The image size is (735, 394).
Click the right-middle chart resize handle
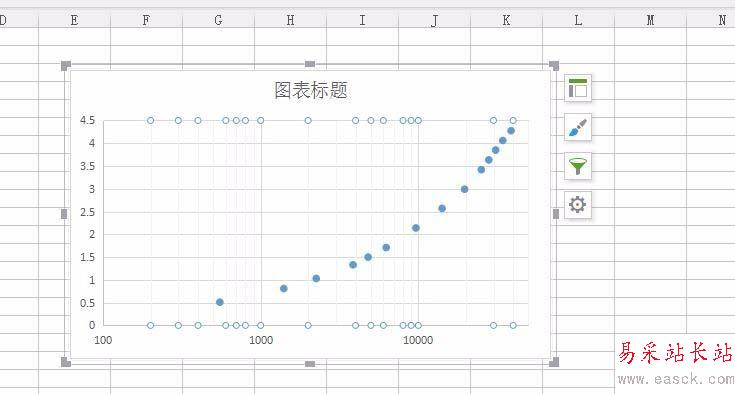coord(556,214)
